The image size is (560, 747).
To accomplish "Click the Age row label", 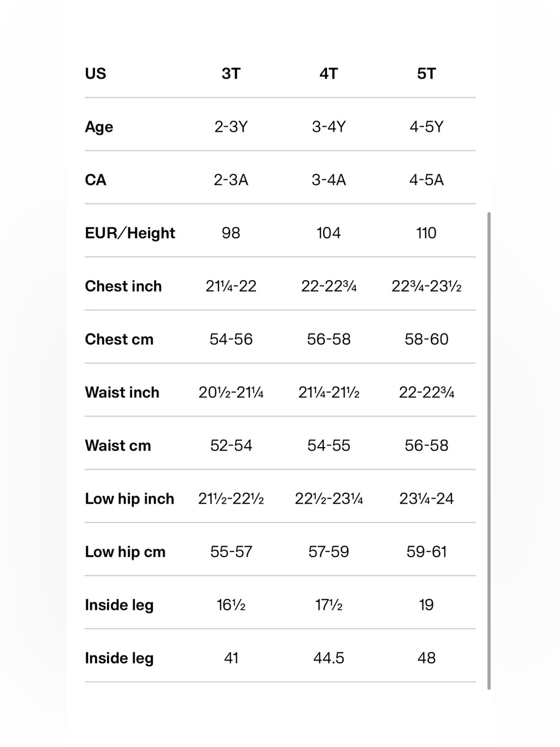I will pyautogui.click(x=99, y=127).
